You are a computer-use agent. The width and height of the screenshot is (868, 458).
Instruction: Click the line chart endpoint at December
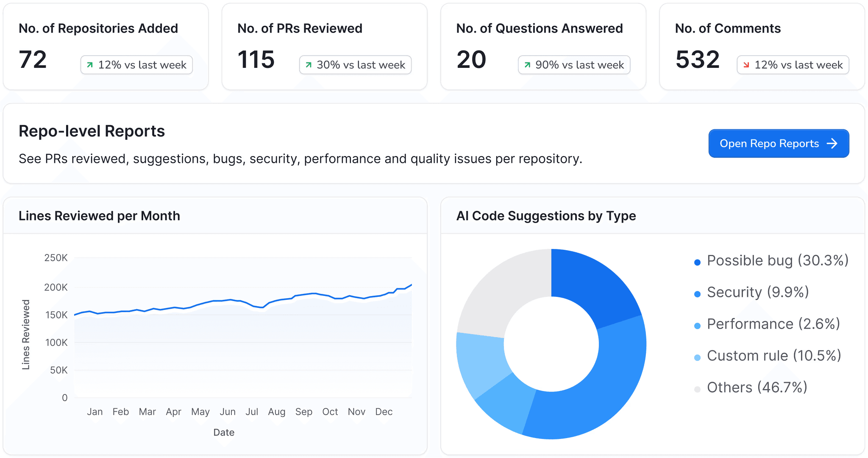coord(411,285)
